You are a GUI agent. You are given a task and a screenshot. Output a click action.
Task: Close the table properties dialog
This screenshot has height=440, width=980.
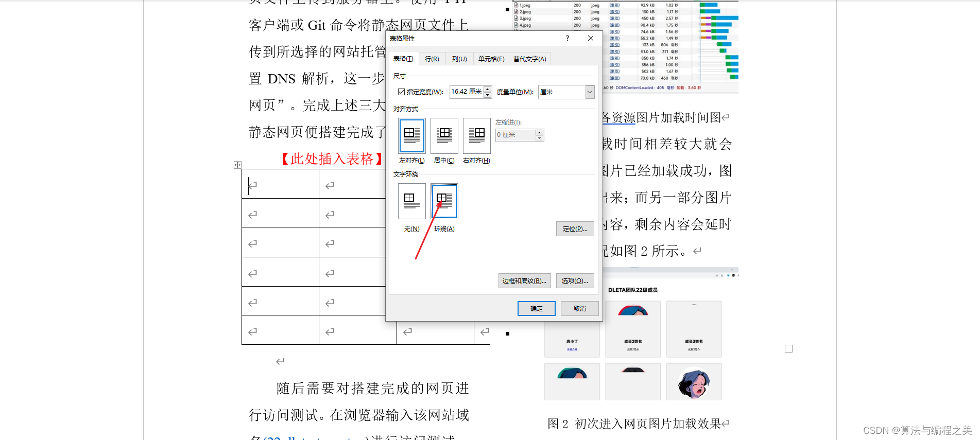tap(591, 38)
